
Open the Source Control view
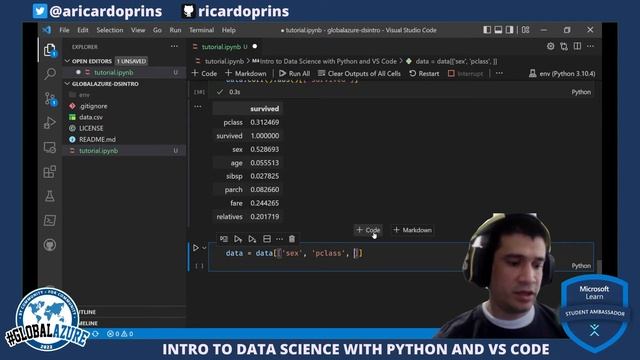(x=50, y=98)
